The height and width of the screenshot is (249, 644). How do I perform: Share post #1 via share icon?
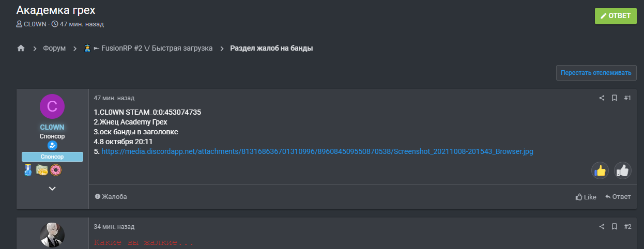(602, 98)
